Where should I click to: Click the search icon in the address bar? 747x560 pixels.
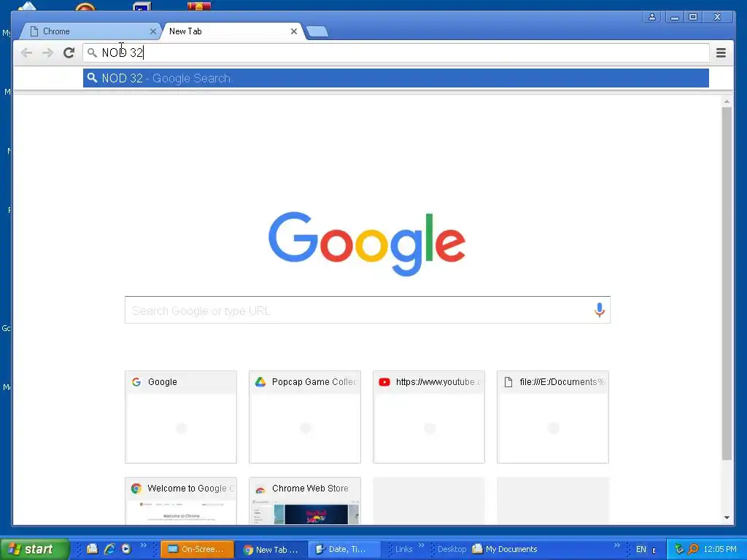[x=92, y=52]
